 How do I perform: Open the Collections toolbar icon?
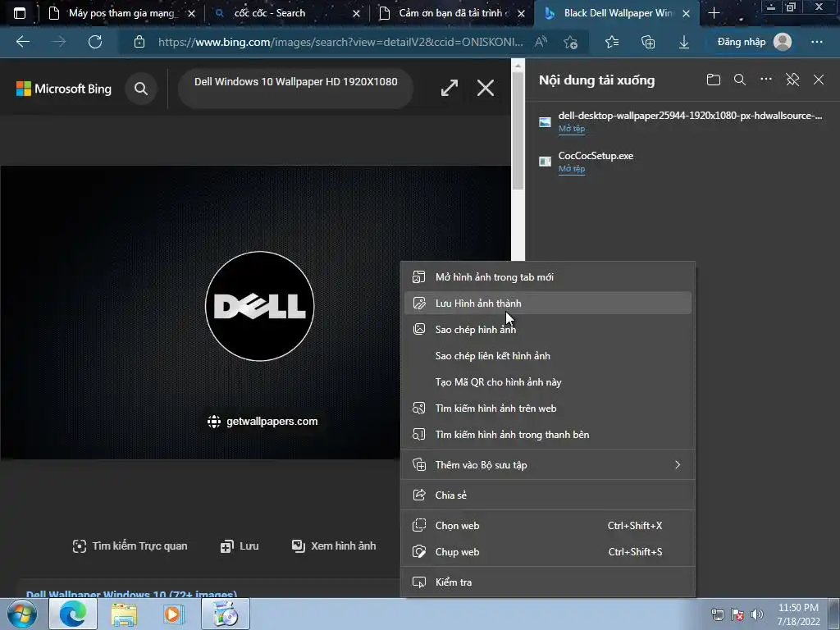point(648,42)
